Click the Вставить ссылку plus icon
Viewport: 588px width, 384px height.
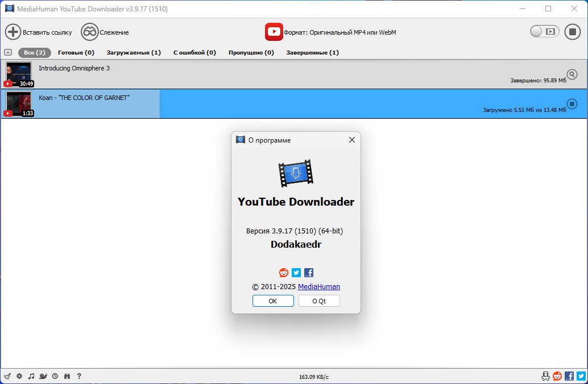(x=13, y=32)
